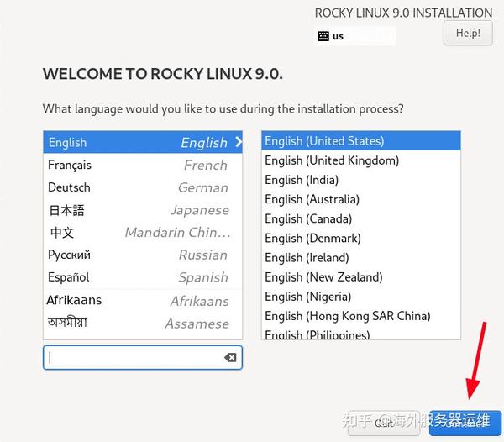Viewport: 504px width, 442px height.
Task: Select English in the language list
Action: 143,142
